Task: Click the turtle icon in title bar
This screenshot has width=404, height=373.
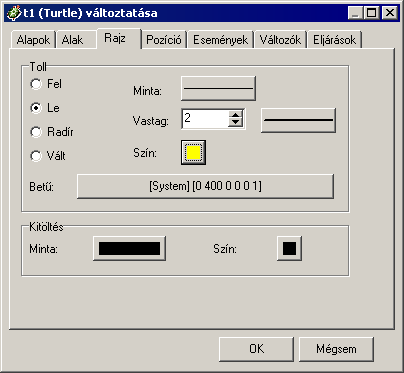Action: [14, 13]
